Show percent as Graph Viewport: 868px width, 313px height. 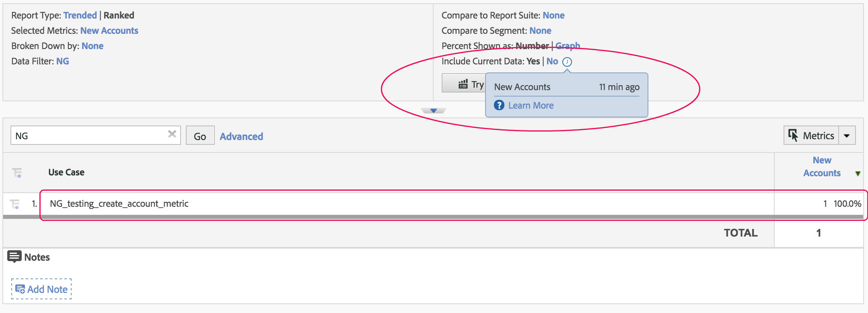[568, 46]
